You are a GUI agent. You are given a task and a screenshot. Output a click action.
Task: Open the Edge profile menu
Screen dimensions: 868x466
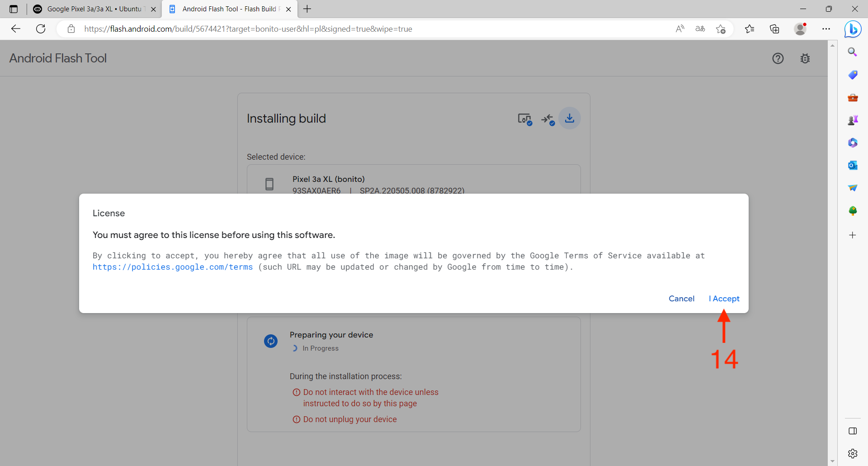pos(800,29)
